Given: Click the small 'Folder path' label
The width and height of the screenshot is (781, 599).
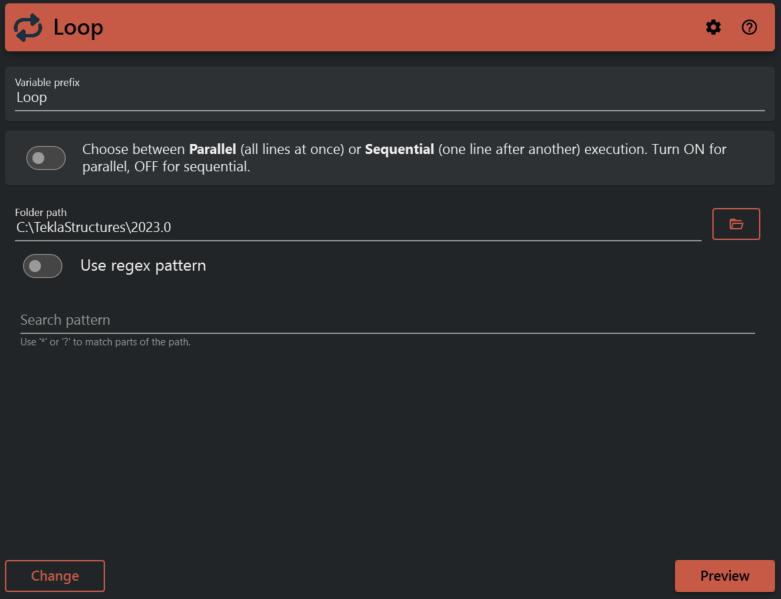Looking at the screenshot, I should point(41,212).
